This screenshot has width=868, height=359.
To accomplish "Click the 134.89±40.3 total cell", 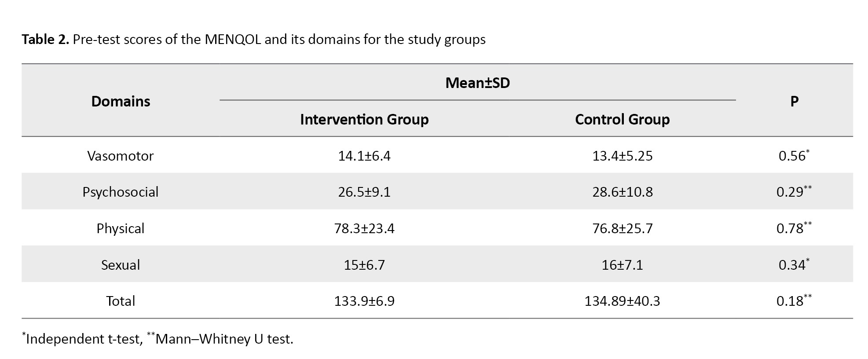I will [622, 301].
